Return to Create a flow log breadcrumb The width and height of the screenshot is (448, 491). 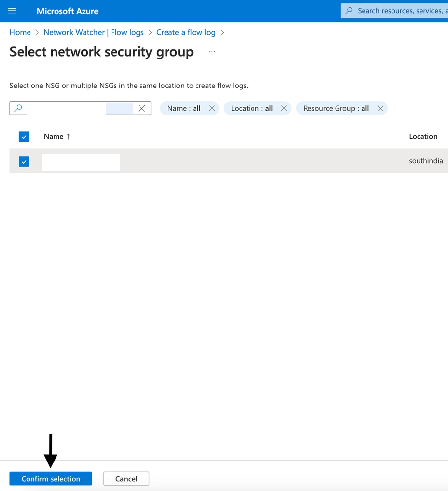coord(186,32)
